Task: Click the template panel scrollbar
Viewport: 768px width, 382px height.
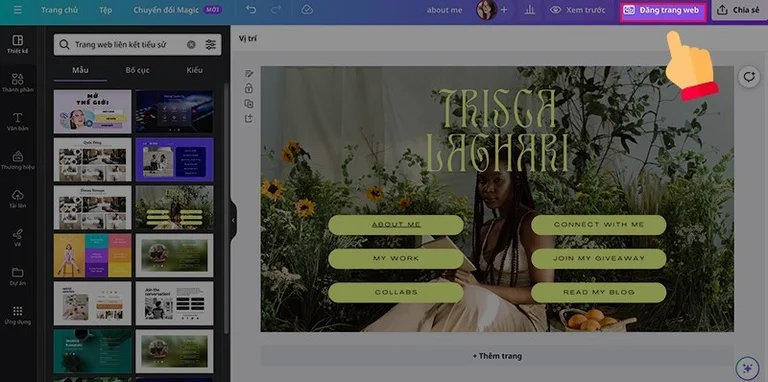Action: [226, 208]
